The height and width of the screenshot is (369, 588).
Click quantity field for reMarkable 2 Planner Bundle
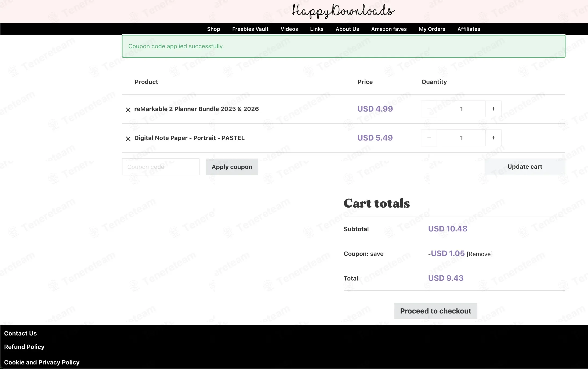461,109
